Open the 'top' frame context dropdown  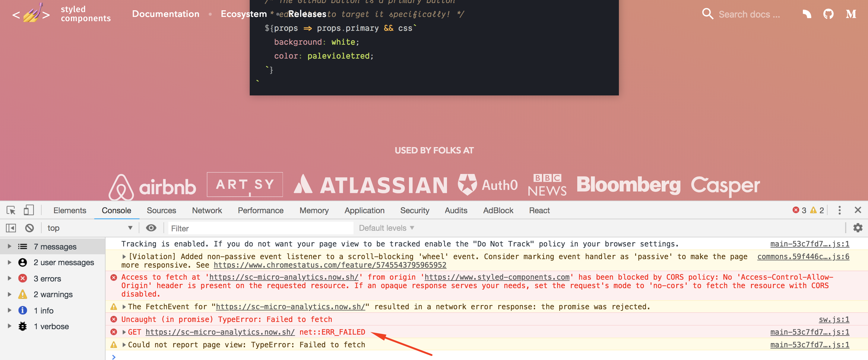click(89, 228)
